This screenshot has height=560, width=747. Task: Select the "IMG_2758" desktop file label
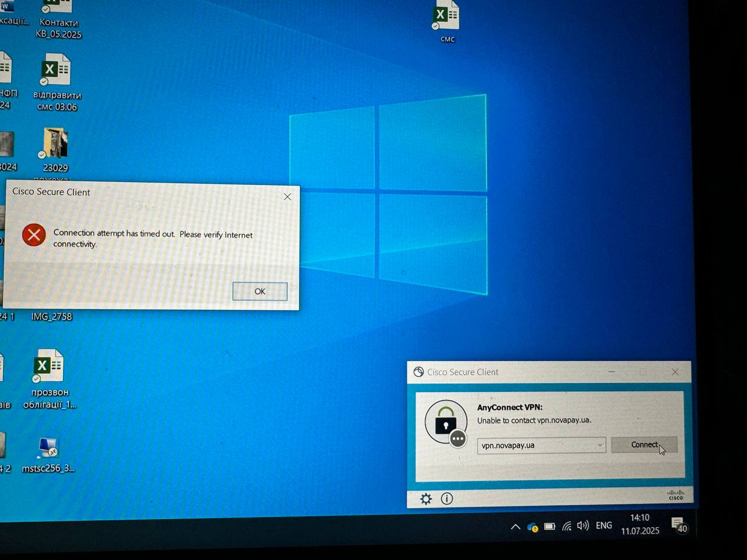pyautogui.click(x=51, y=317)
